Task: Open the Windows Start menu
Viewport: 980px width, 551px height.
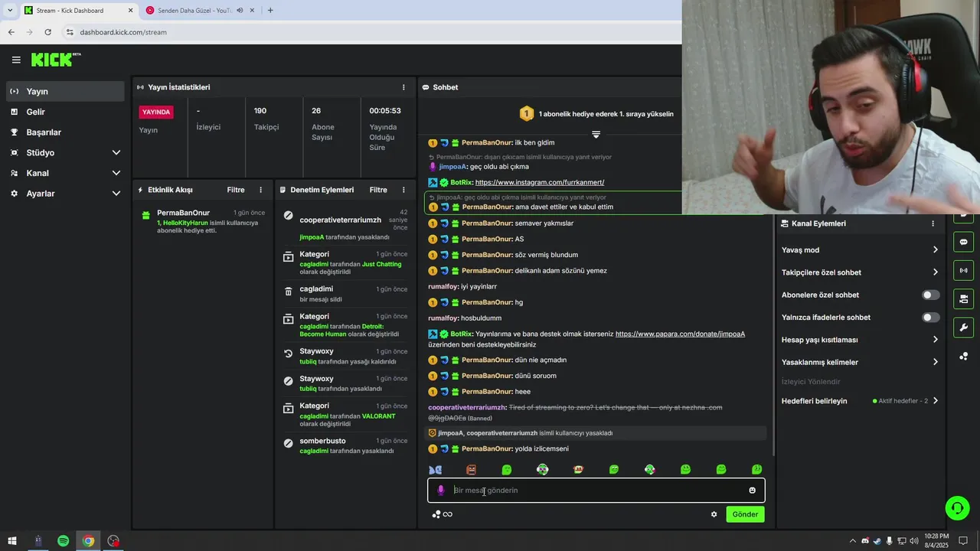Action: click(12, 541)
